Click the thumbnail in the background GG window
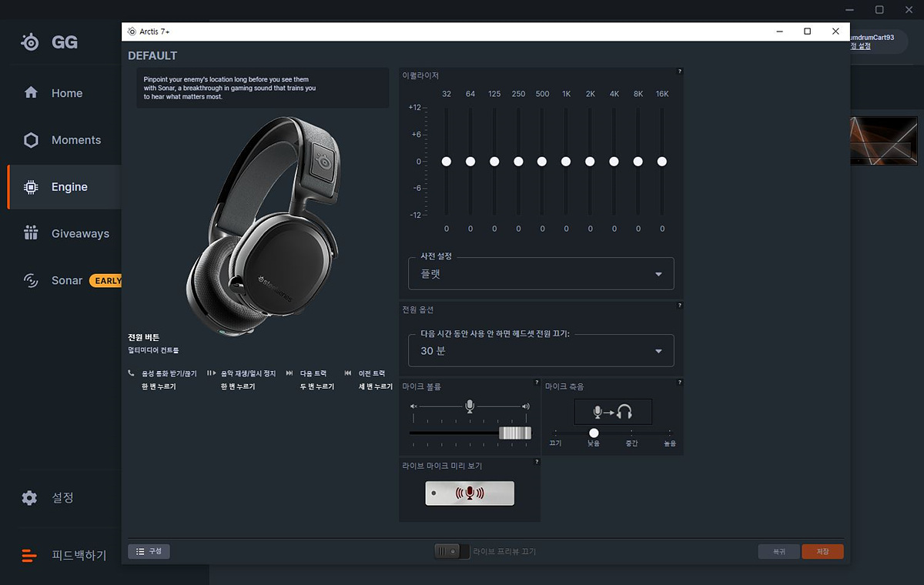This screenshot has height=585, width=924. 884,141
